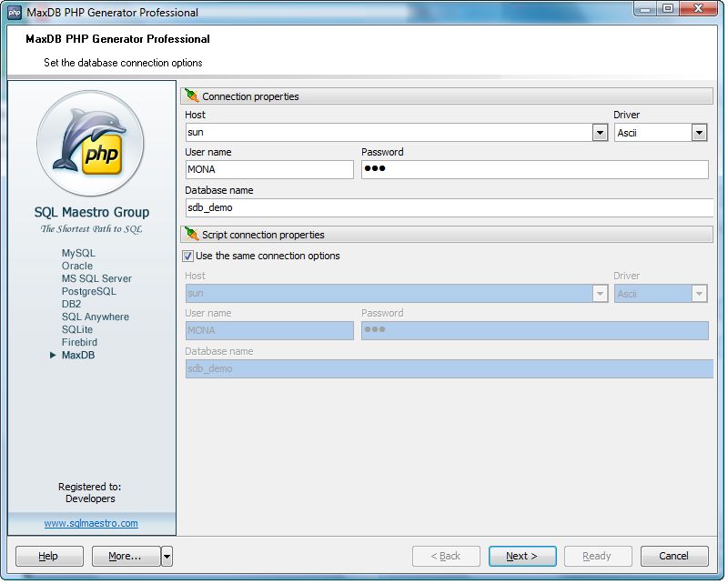The image size is (728, 584).
Task: Click the dolphin PHP logo image
Action: (x=90, y=145)
